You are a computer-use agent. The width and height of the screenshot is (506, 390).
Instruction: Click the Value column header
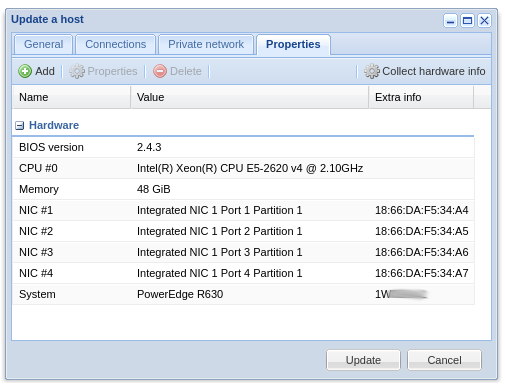click(250, 97)
